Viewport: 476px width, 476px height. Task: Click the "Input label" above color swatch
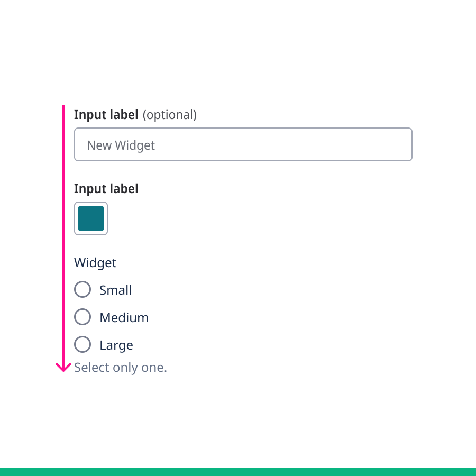point(106,189)
